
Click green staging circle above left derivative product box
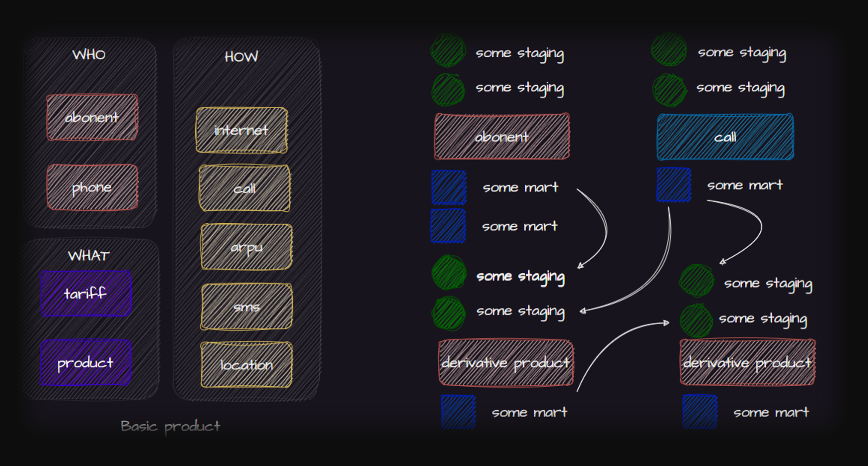(448, 313)
